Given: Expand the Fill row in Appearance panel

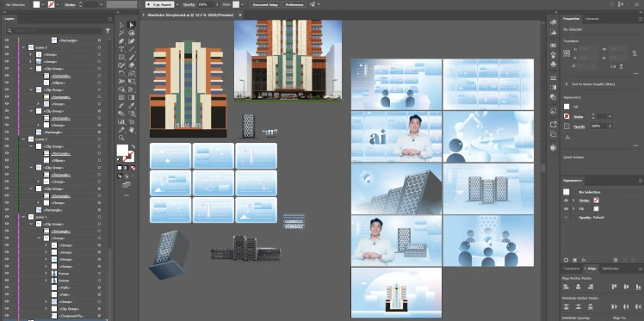Looking at the screenshot, I should [x=573, y=208].
